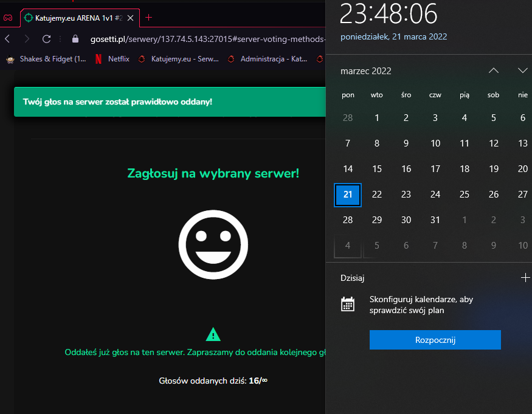
Task: Select March 30 in calendar
Action: [x=406, y=220]
